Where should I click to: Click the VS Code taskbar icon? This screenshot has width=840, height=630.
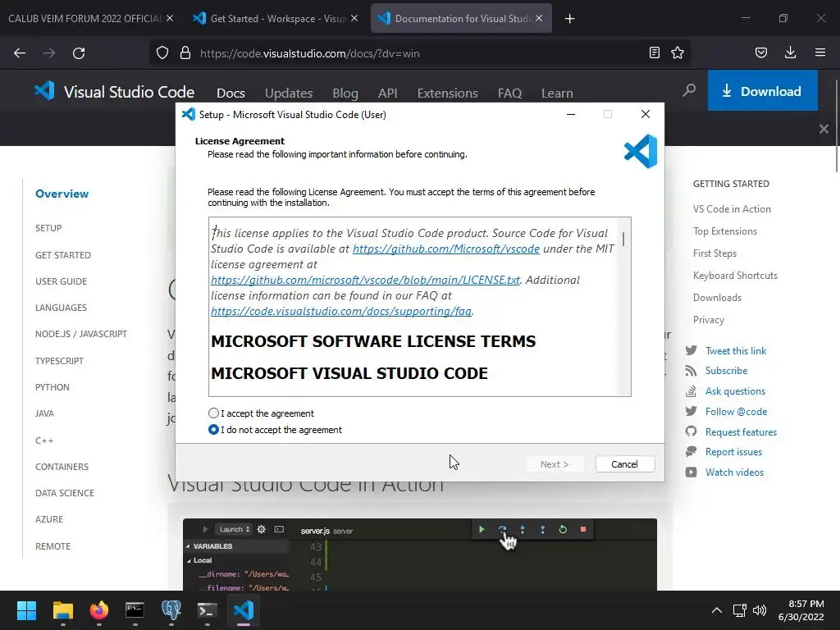243,610
